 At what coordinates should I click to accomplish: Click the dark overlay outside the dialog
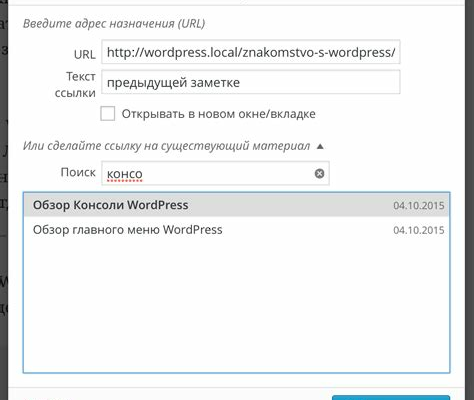click(x=470, y=200)
